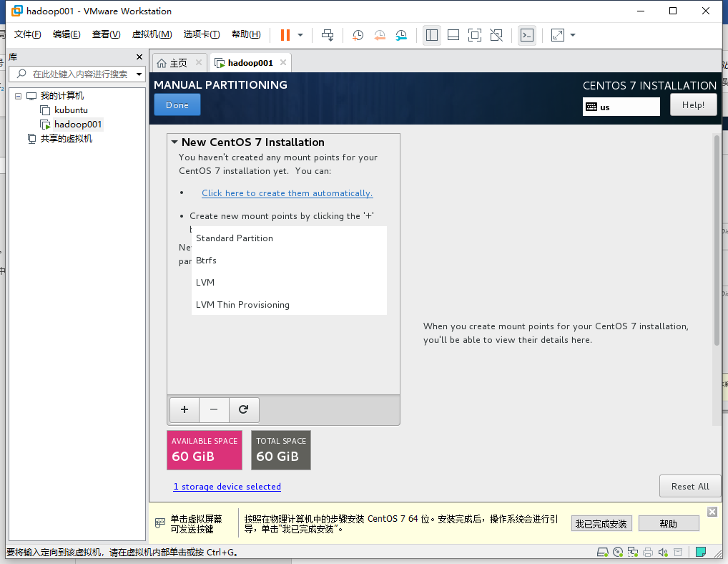The width and height of the screenshot is (728, 564).
Task: Click the blue Done button
Action: coord(177,104)
